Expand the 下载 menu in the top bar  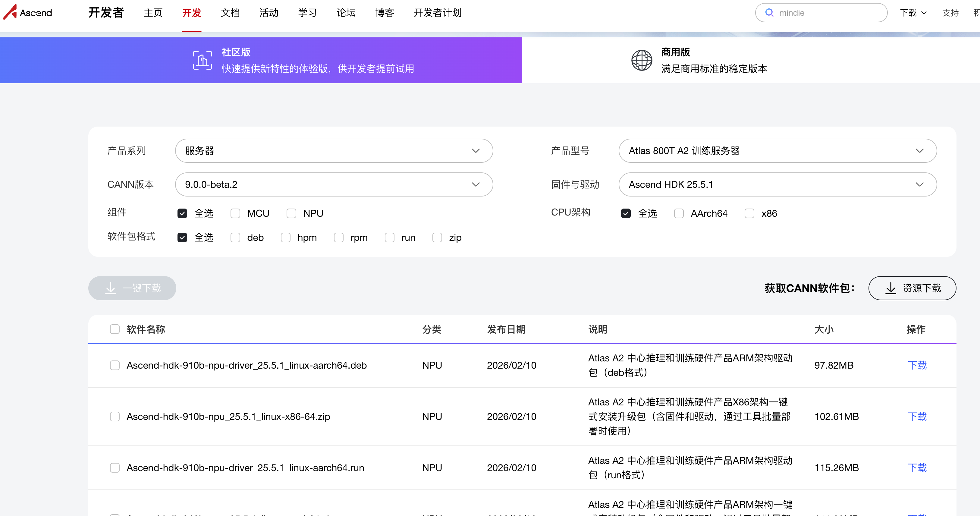(x=913, y=13)
